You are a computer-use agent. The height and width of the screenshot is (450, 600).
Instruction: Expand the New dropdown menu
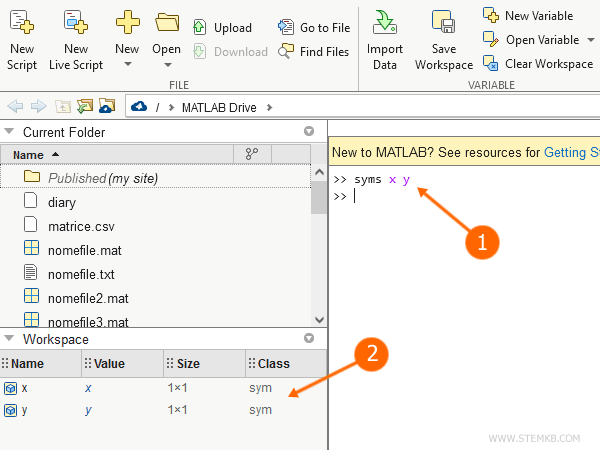click(x=127, y=65)
